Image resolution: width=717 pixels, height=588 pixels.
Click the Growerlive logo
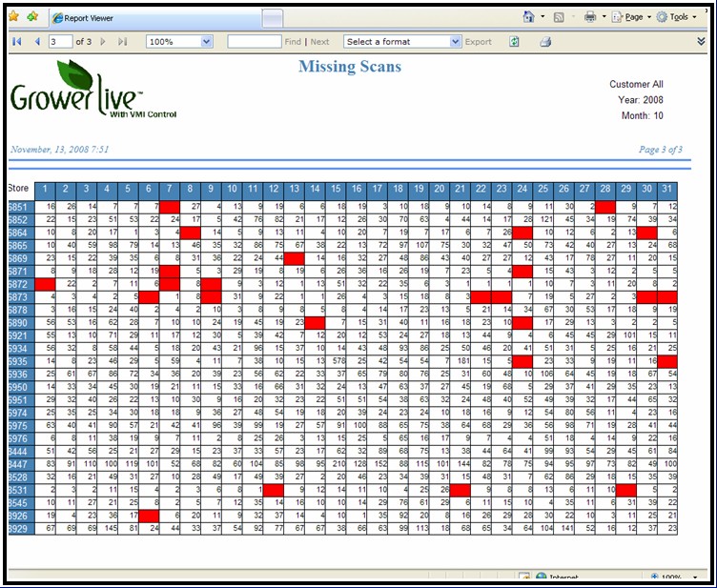pos(78,91)
